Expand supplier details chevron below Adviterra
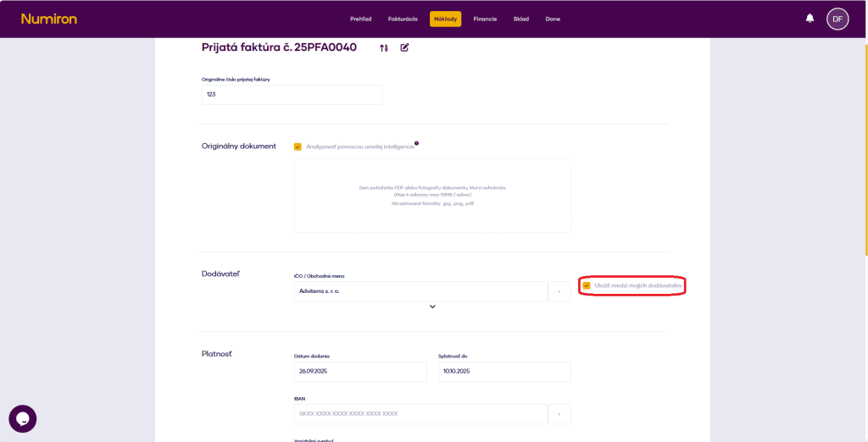 tap(432, 307)
